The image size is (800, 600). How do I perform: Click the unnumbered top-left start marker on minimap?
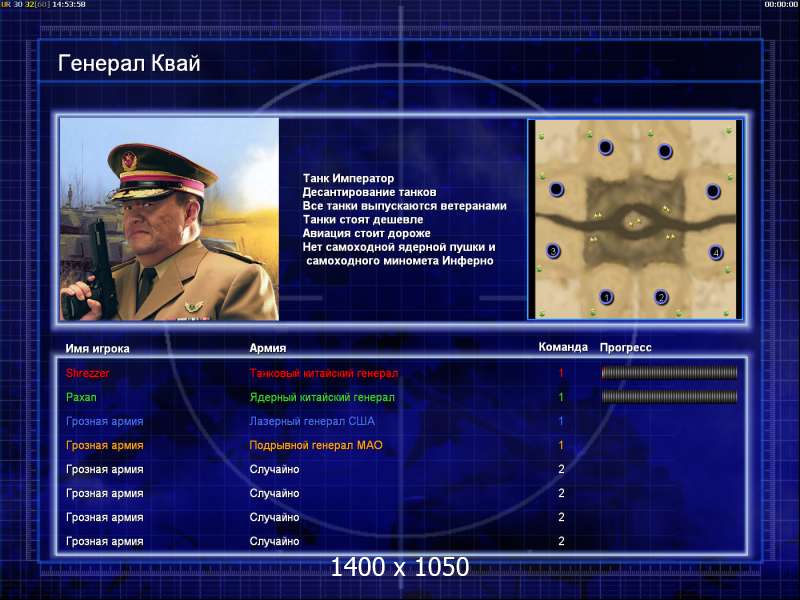pyautogui.click(x=606, y=147)
